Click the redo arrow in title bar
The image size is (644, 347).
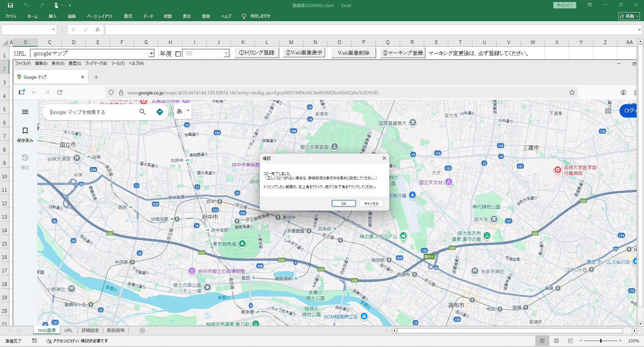tap(42, 5)
